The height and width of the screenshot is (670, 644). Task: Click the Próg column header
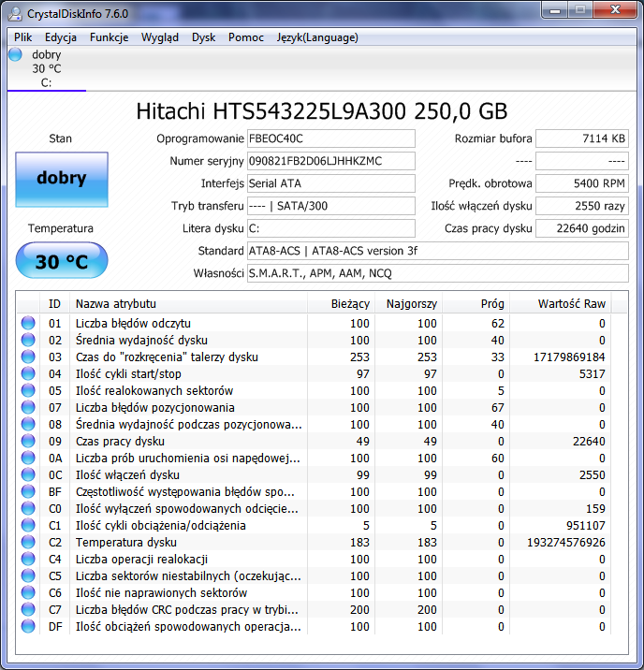(x=476, y=304)
